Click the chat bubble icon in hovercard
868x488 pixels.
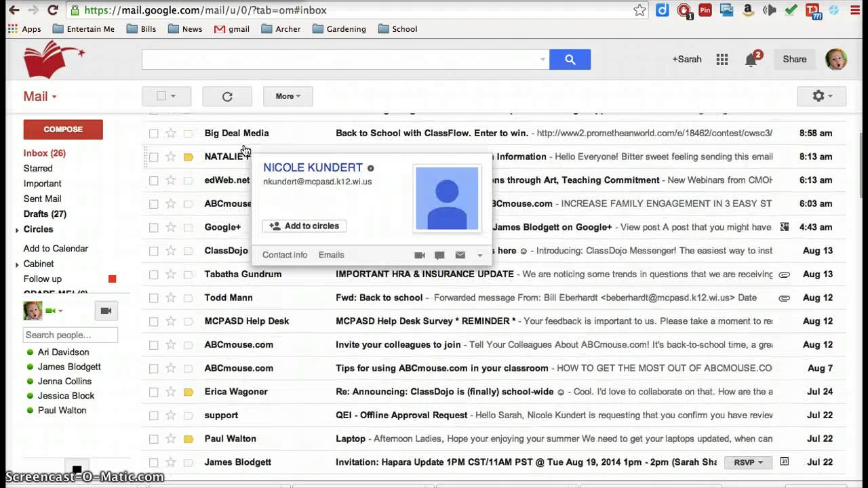pos(439,256)
